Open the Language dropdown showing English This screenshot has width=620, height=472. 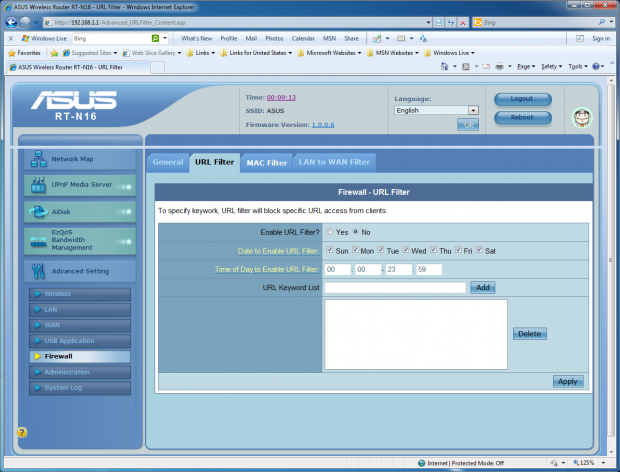pos(436,110)
